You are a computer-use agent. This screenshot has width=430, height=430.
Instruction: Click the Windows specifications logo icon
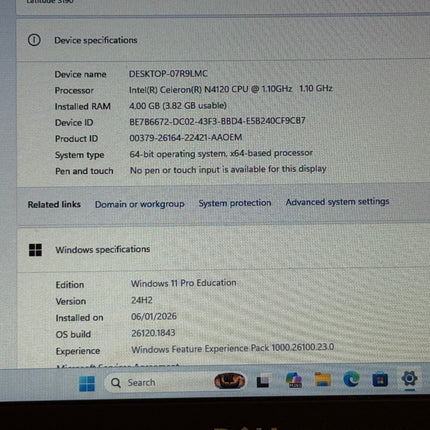(x=35, y=250)
